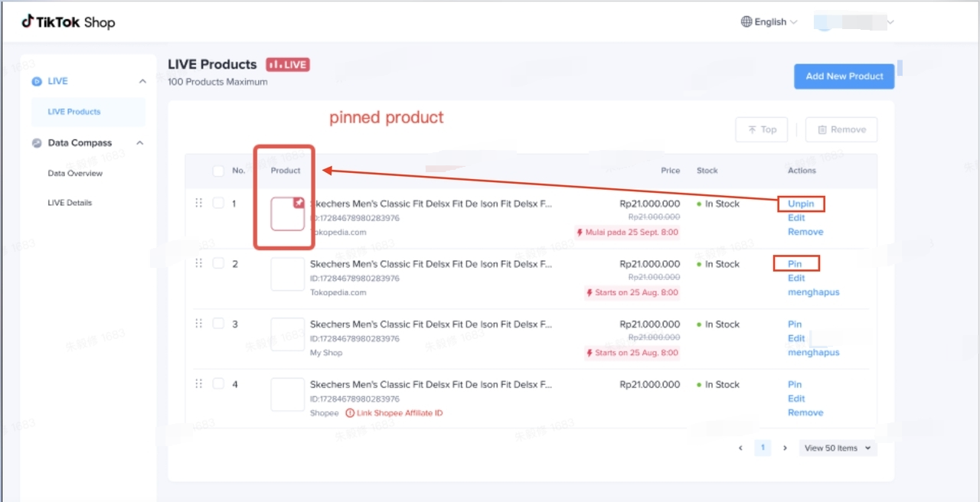Click the Add New Product button
Screen dimensions: 980x502
pyautogui.click(x=844, y=77)
